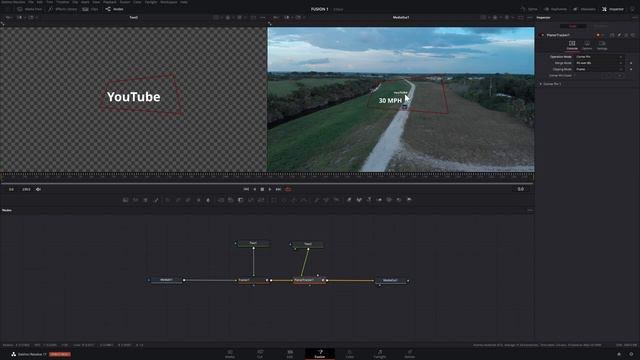Open the Fusion menu
Image resolution: width=640 pixels, height=360 pixels.
tap(124, 2)
